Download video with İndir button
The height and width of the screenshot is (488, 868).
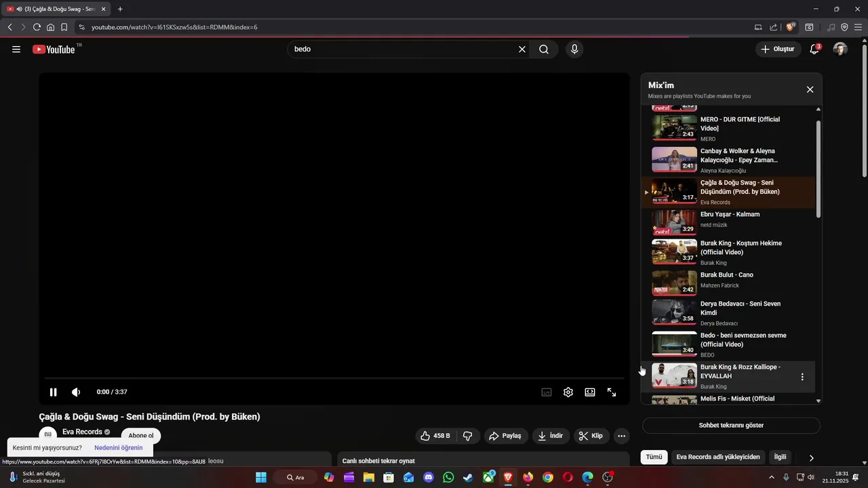pyautogui.click(x=551, y=436)
